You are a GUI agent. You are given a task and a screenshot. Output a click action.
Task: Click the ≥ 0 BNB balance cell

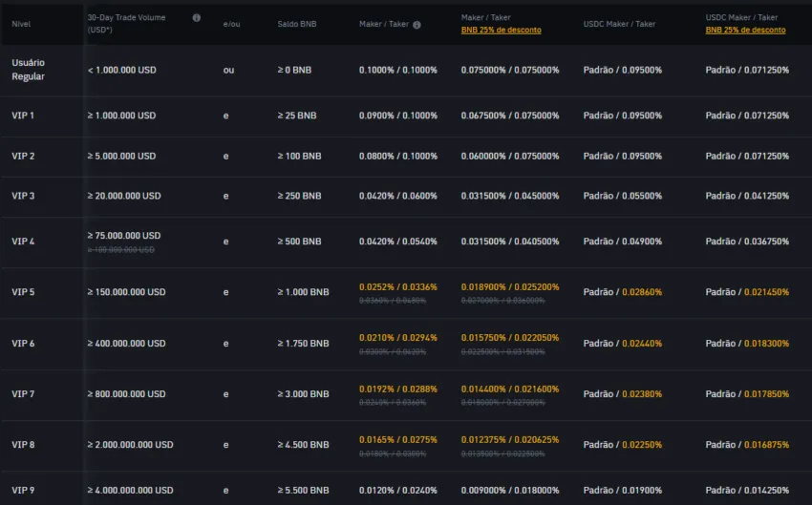(x=294, y=70)
